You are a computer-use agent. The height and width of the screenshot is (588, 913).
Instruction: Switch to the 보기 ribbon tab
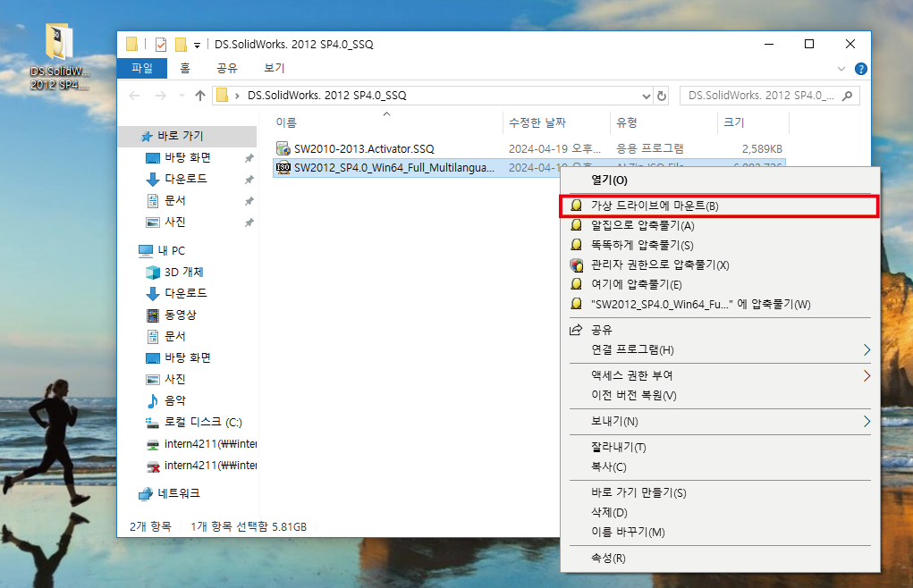[x=275, y=68]
